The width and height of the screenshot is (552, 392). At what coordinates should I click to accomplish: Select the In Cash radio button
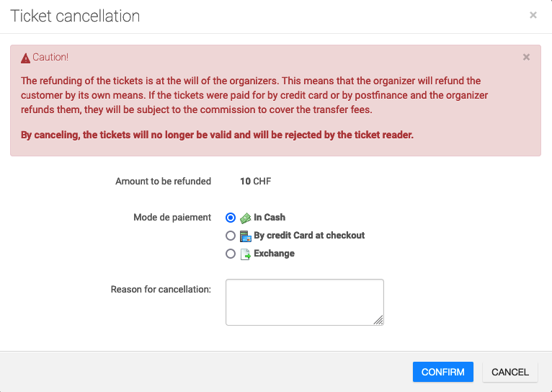(231, 218)
